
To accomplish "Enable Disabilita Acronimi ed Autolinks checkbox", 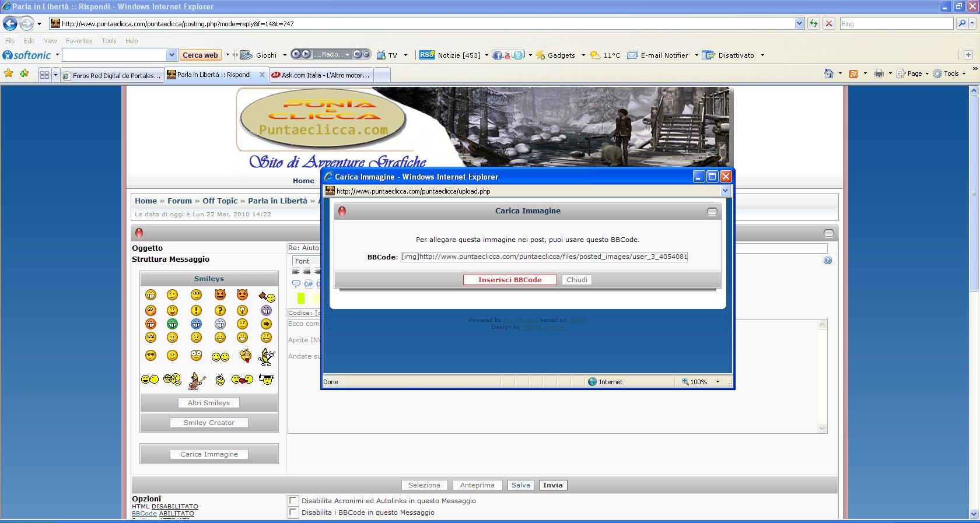I will (293, 500).
